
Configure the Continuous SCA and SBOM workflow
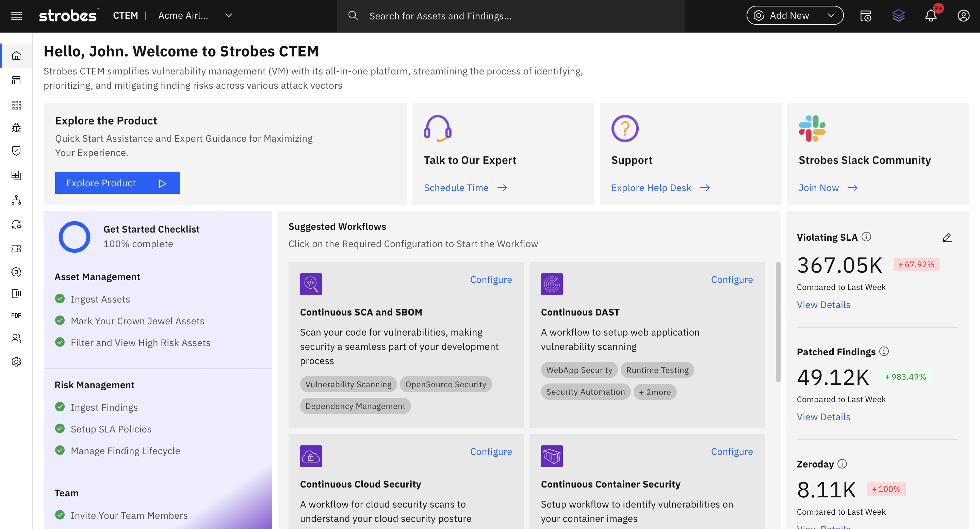click(491, 279)
